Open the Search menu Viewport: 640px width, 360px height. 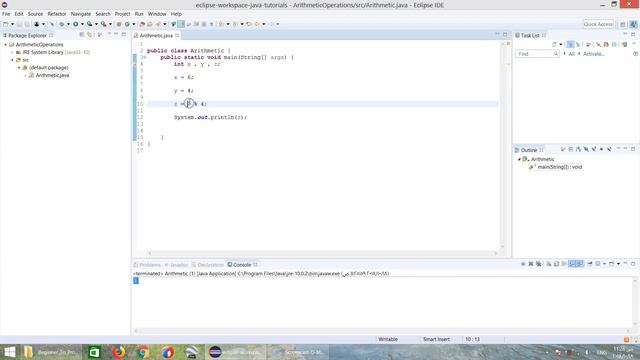click(x=103, y=14)
